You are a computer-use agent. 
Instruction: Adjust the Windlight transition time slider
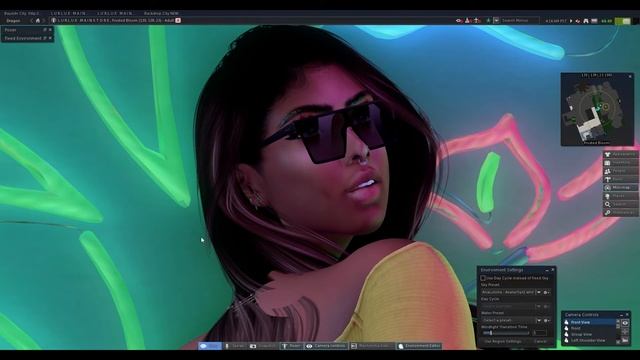(505, 333)
